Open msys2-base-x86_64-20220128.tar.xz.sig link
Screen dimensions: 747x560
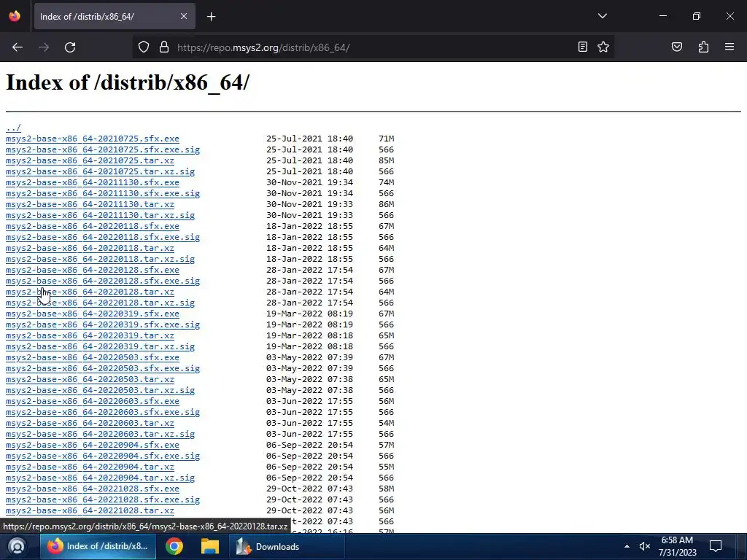click(100, 303)
